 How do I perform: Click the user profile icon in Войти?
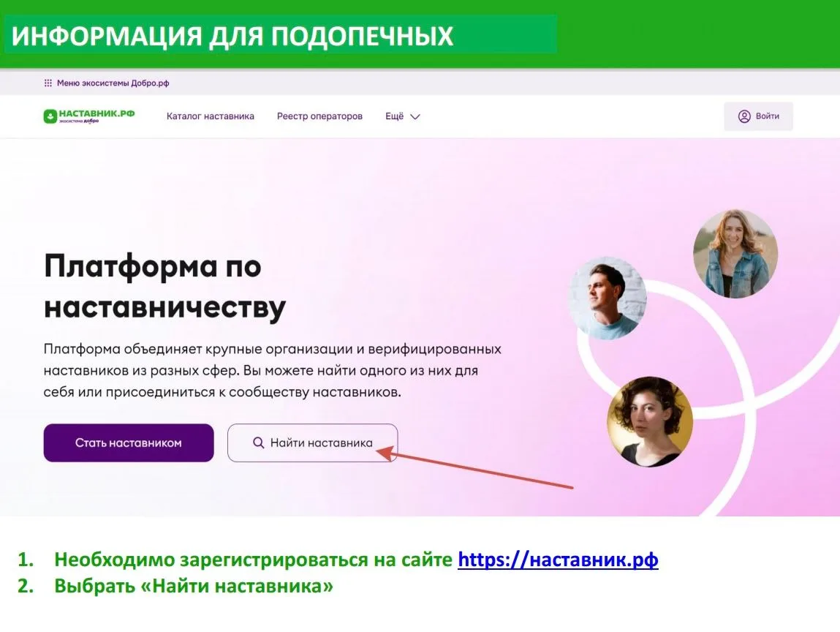(x=744, y=116)
